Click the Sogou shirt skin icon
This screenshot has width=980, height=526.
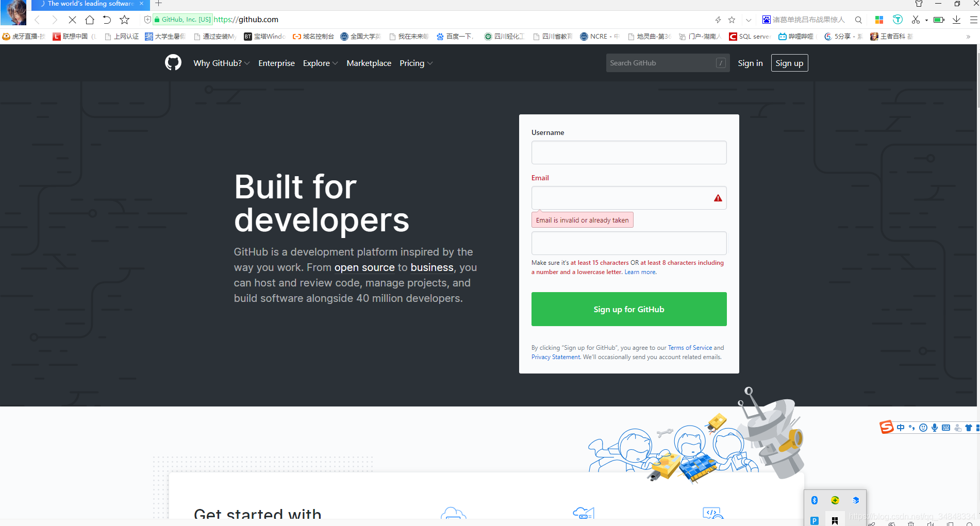pyautogui.click(x=969, y=428)
